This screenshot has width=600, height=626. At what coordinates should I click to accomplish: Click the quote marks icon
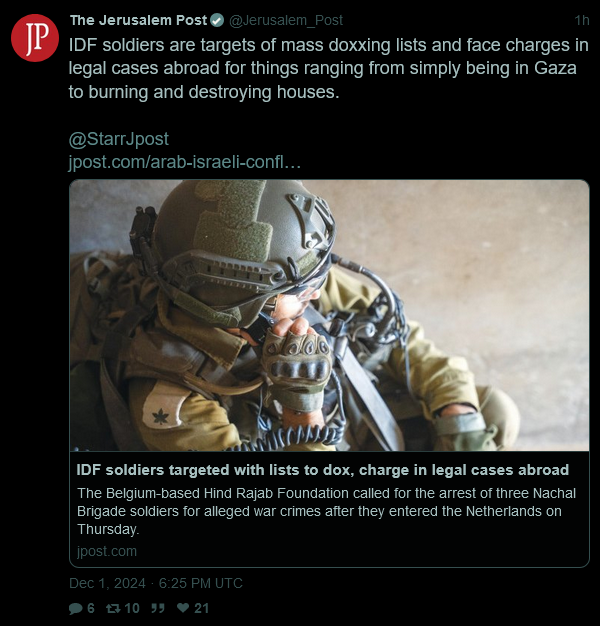158,608
